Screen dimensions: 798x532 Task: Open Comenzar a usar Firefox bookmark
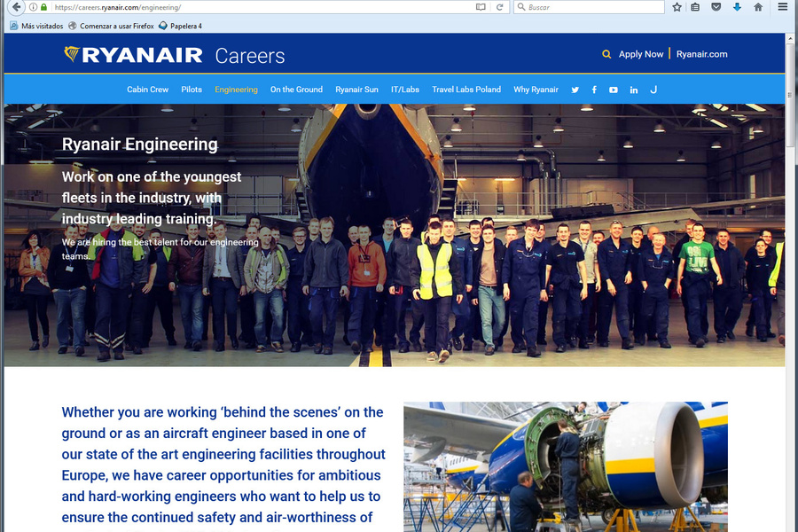click(111, 26)
